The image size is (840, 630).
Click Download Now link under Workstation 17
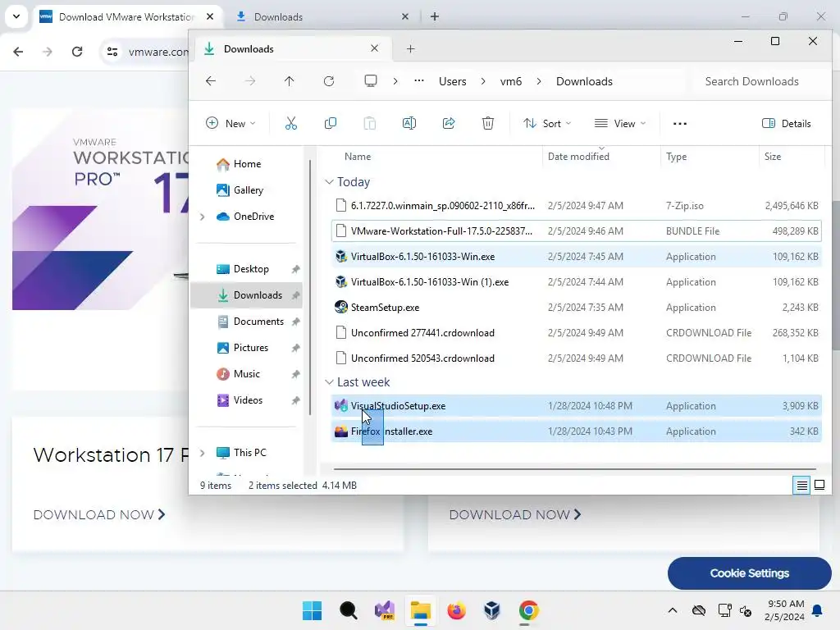point(99,515)
